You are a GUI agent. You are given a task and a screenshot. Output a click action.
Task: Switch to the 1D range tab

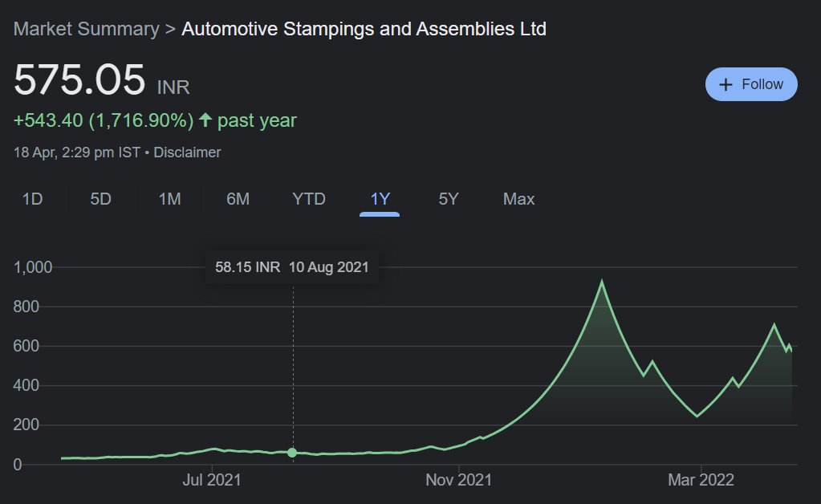[32, 199]
